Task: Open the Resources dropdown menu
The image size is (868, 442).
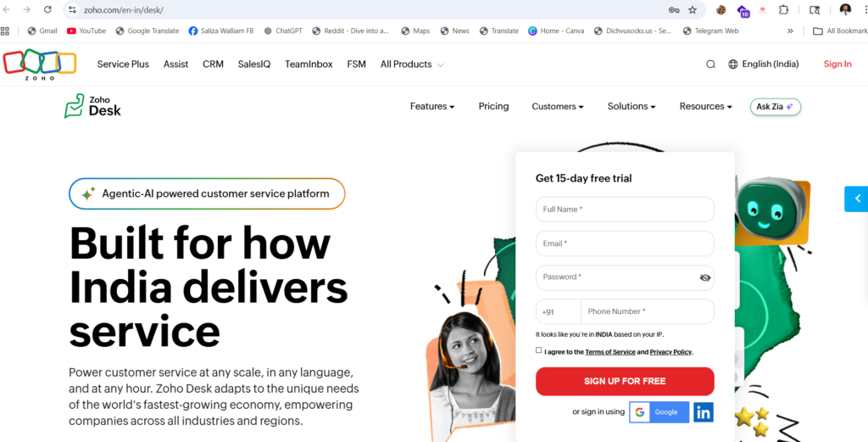Action: tap(706, 106)
